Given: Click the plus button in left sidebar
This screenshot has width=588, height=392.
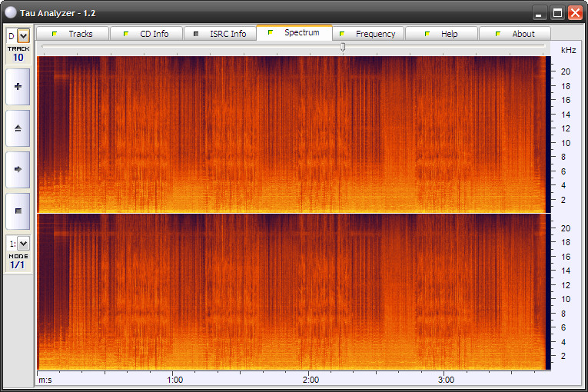Looking at the screenshot, I should click(18, 87).
